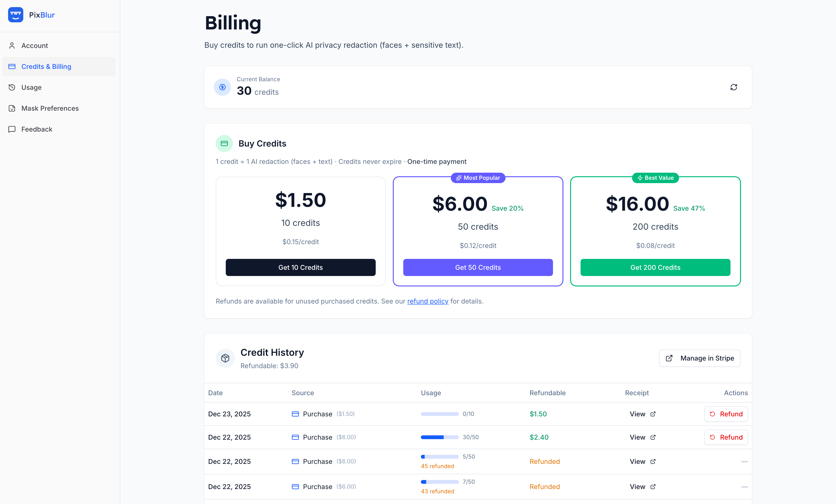Click the Credit History package icon
This screenshot has width=836, height=504.
click(x=225, y=358)
